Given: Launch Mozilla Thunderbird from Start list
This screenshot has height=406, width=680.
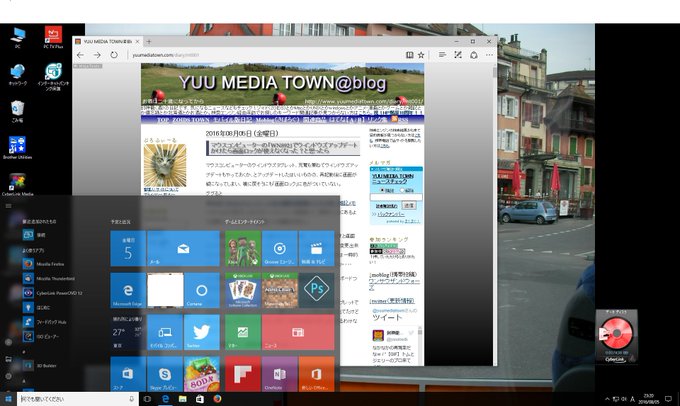Looking at the screenshot, I should click(x=49, y=278).
